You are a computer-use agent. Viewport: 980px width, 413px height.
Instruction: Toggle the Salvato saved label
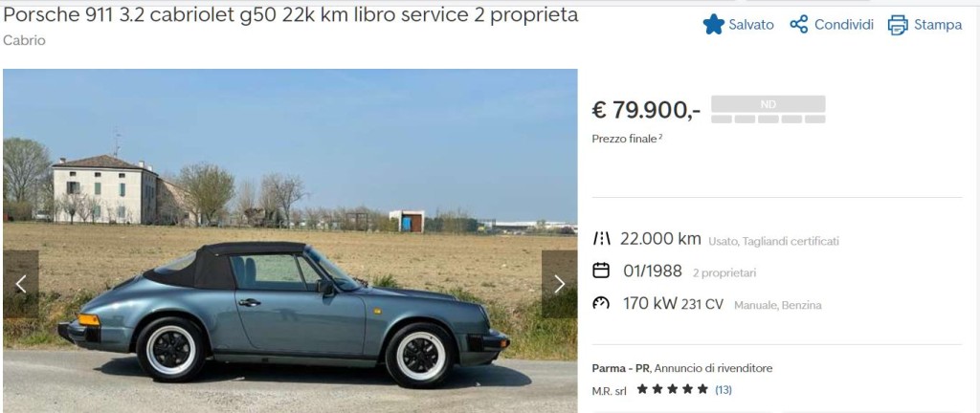click(x=750, y=25)
